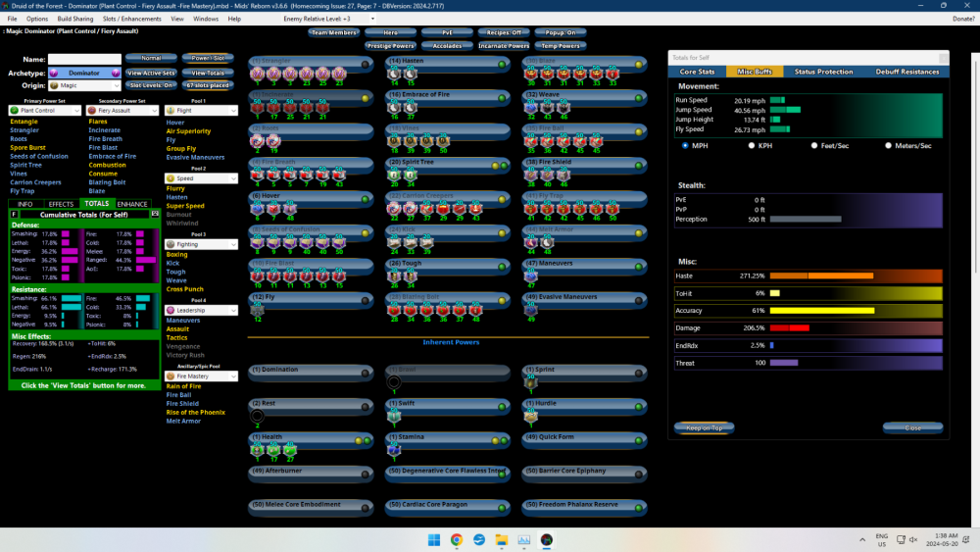The width and height of the screenshot is (980, 552).
Task: Click Hover's level 48 enhancement slot
Action: [x=289, y=208]
